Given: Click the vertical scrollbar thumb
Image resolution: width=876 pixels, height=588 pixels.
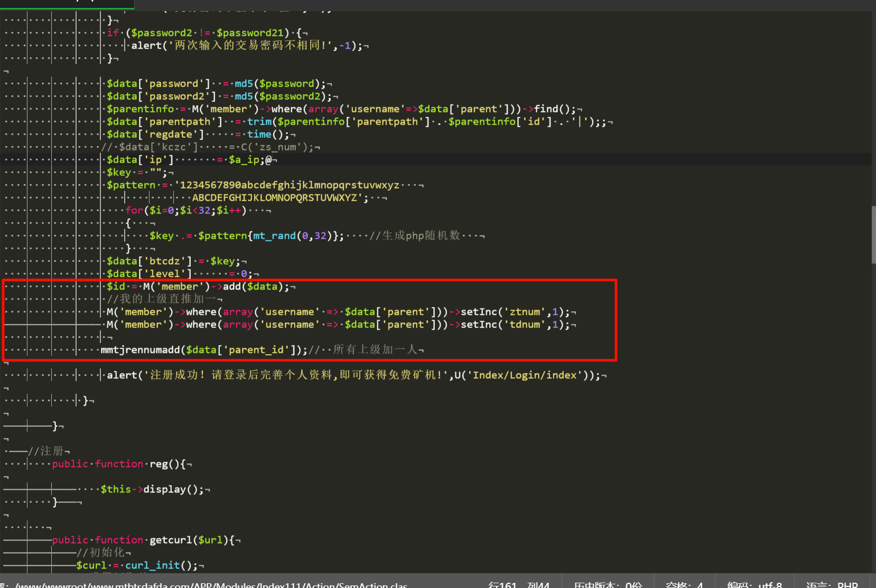Looking at the screenshot, I should click(873, 234).
